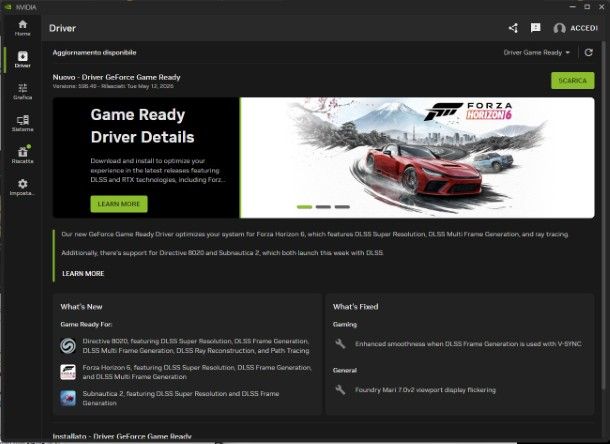Click the Forza Horizon 6 banner image
610x444 pixels.
[417, 158]
